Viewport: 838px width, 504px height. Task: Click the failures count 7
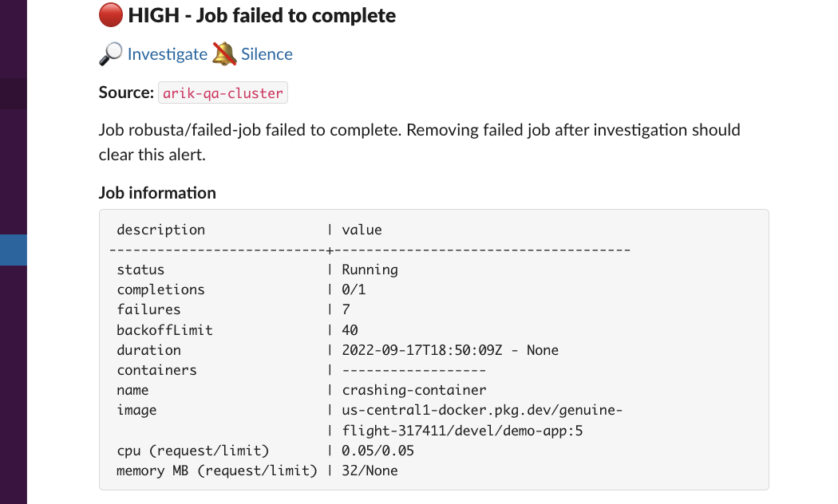pyautogui.click(x=346, y=309)
